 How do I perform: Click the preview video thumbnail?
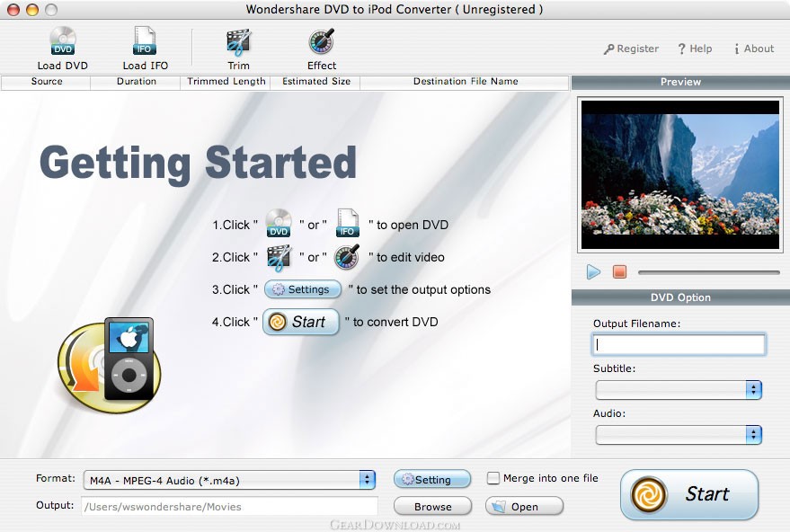(x=680, y=175)
